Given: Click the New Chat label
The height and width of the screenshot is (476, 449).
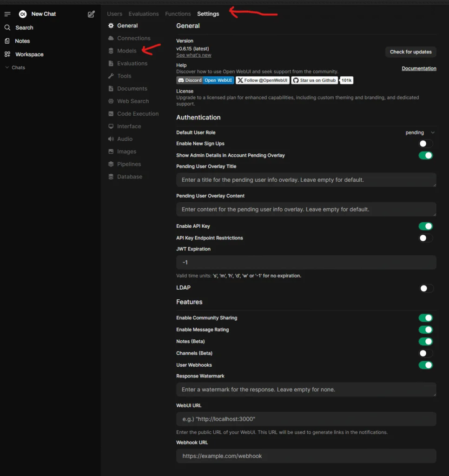Looking at the screenshot, I should coord(43,14).
